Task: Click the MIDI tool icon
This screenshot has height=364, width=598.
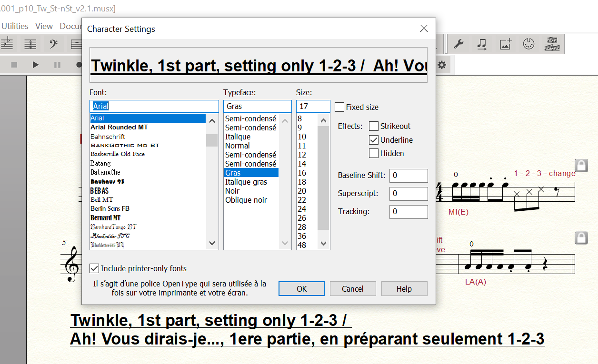Action: (528, 44)
